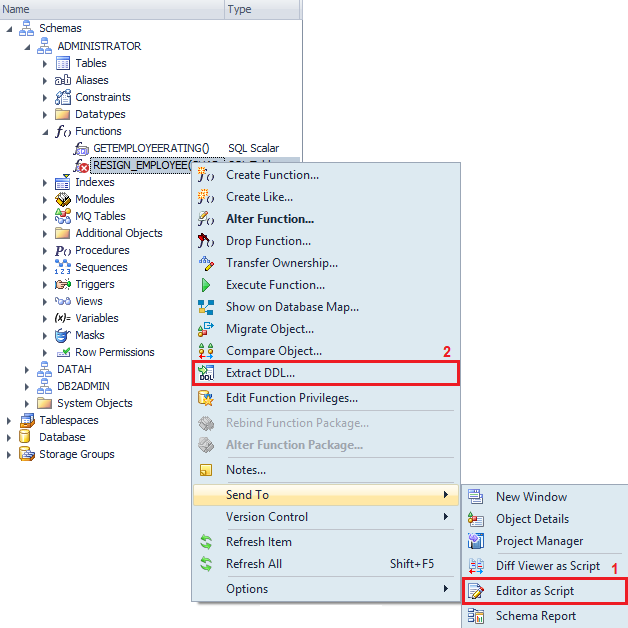Screen dimensions: 628x628
Task: Click the Compare Object icon
Action: point(206,351)
